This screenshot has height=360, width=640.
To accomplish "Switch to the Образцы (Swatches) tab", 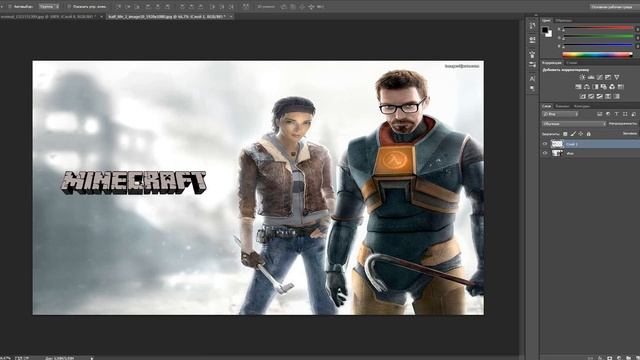I will pyautogui.click(x=564, y=20).
